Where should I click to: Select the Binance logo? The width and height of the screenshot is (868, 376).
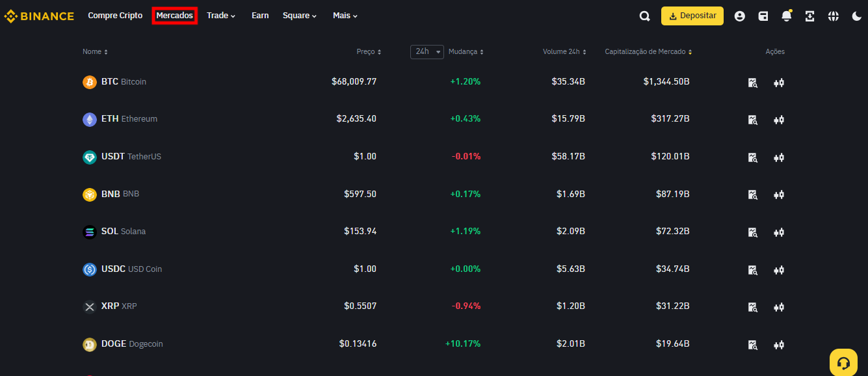click(x=39, y=16)
